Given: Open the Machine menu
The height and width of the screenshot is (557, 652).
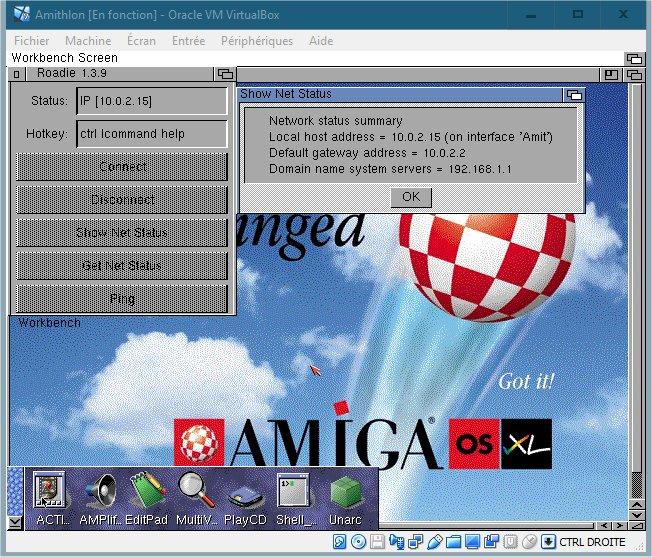Looking at the screenshot, I should pos(88,41).
